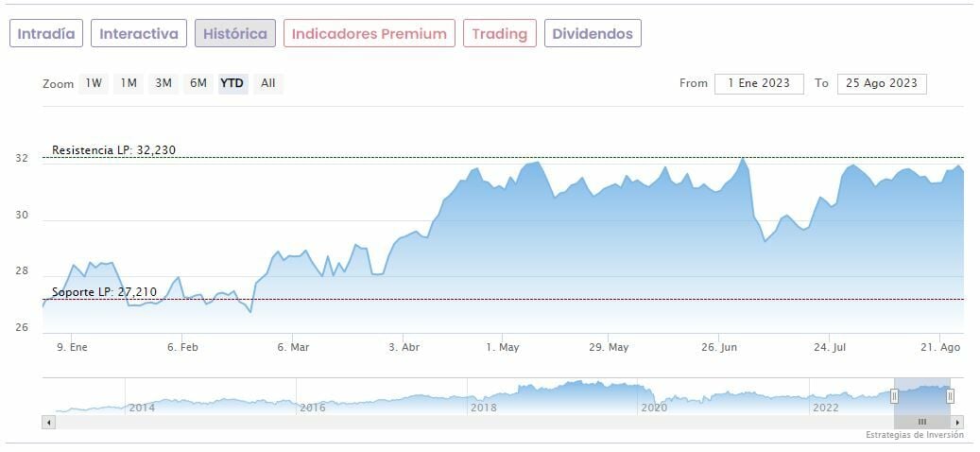
Task: Edit the To date field
Action: (882, 83)
